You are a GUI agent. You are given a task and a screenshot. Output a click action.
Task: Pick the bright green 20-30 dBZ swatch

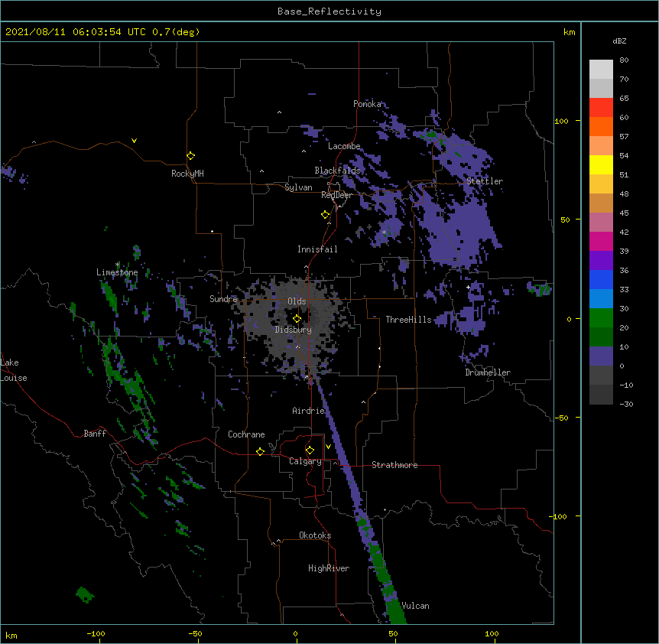[601, 318]
